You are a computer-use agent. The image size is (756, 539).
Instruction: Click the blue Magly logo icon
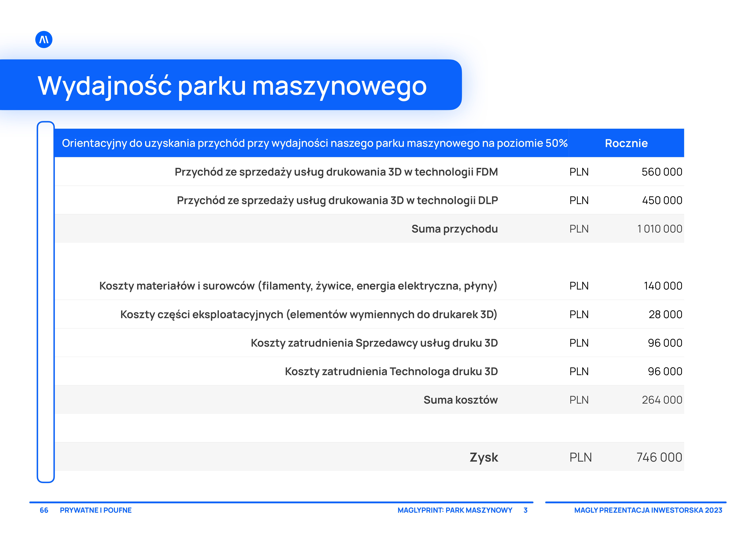[44, 40]
